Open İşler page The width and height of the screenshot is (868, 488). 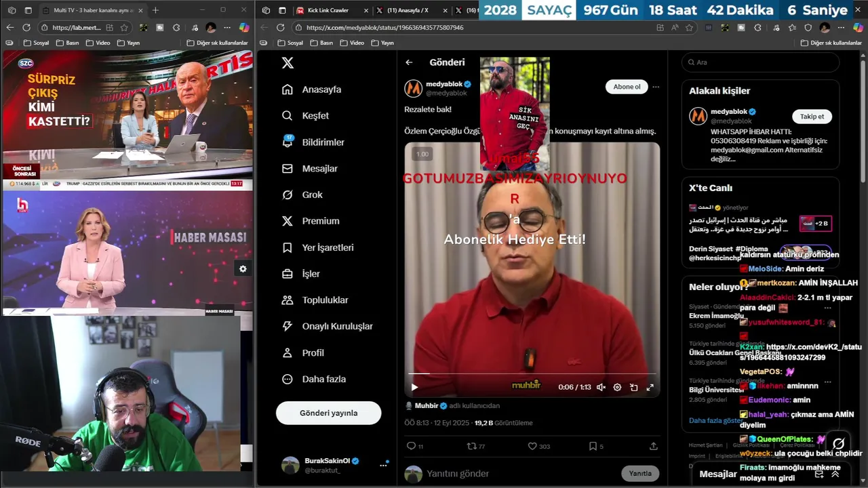pos(300,274)
